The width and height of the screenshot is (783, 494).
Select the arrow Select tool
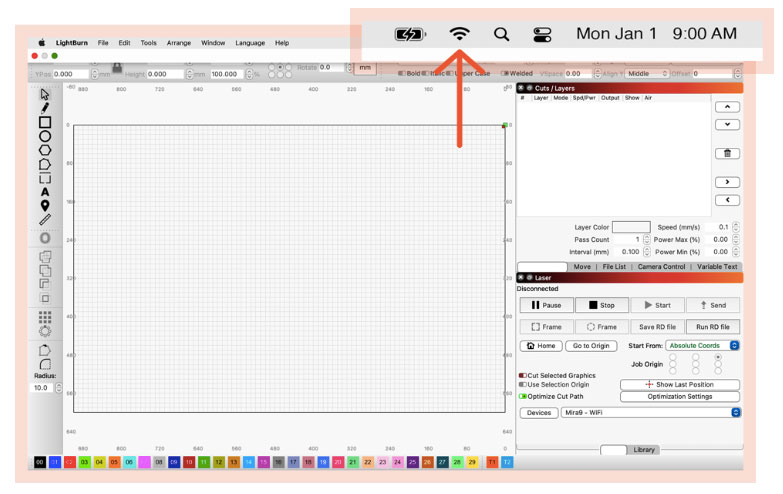pos(44,94)
